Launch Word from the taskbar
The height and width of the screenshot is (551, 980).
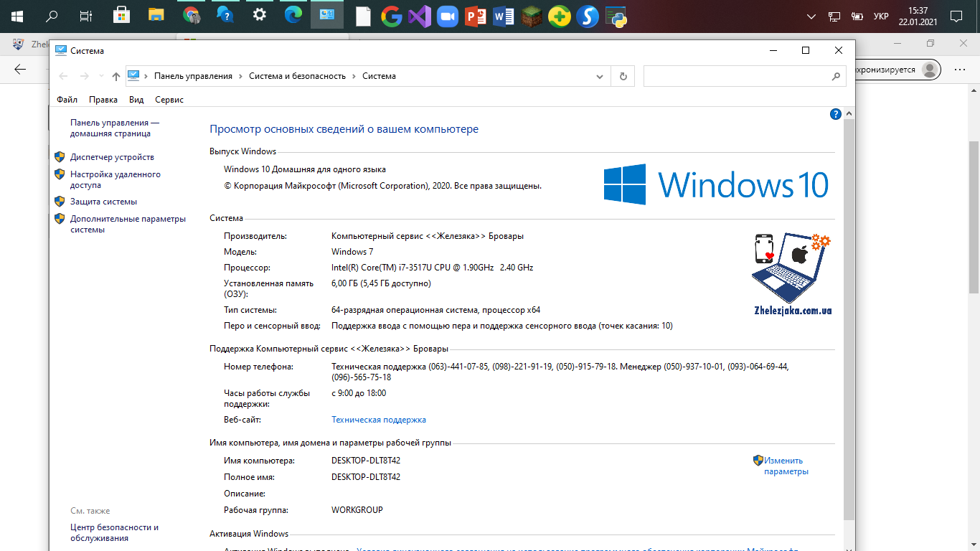click(x=503, y=15)
